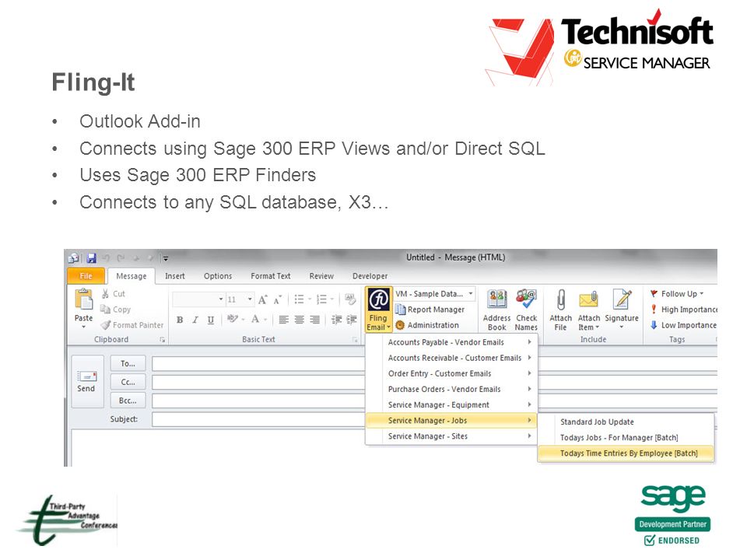Click the numbered list icon

[321, 299]
